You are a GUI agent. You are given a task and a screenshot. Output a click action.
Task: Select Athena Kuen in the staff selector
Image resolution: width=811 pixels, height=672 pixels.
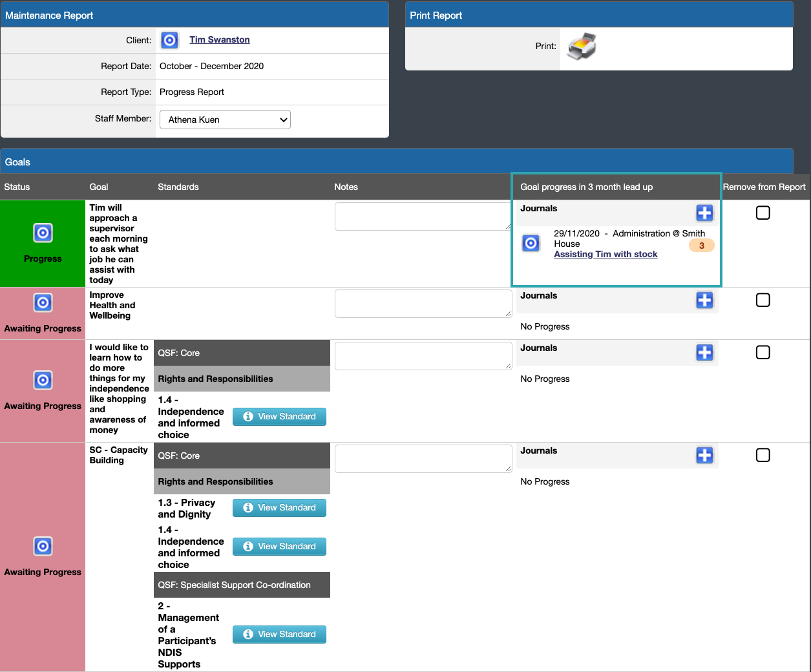point(224,120)
